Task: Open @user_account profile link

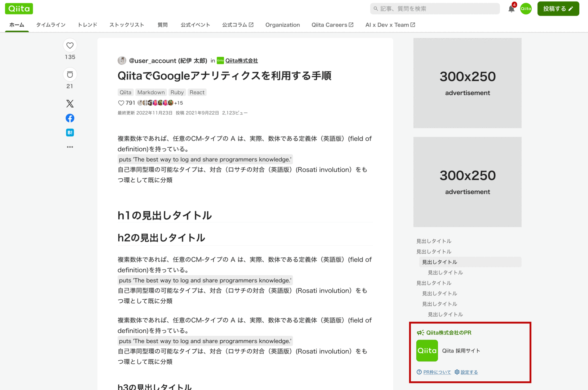Action: click(168, 61)
